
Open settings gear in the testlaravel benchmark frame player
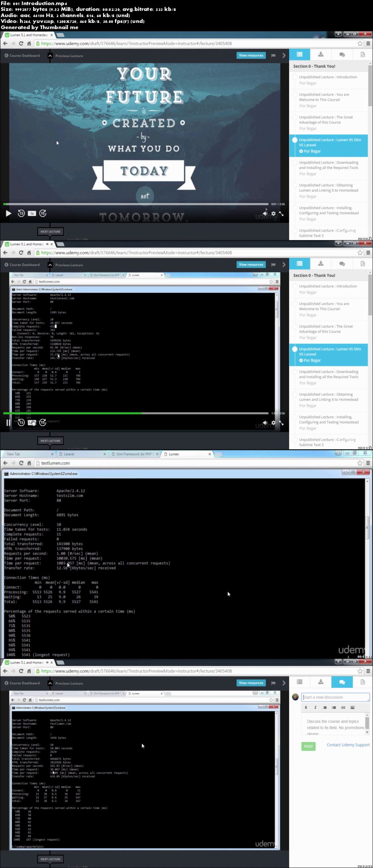[x=273, y=423]
